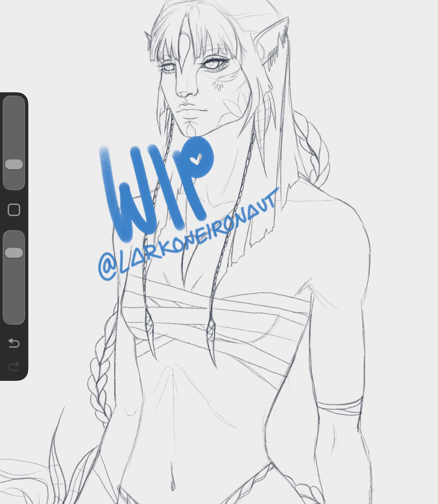Click the brush opacity slider handle
The height and width of the screenshot is (504, 438).
coord(14,253)
